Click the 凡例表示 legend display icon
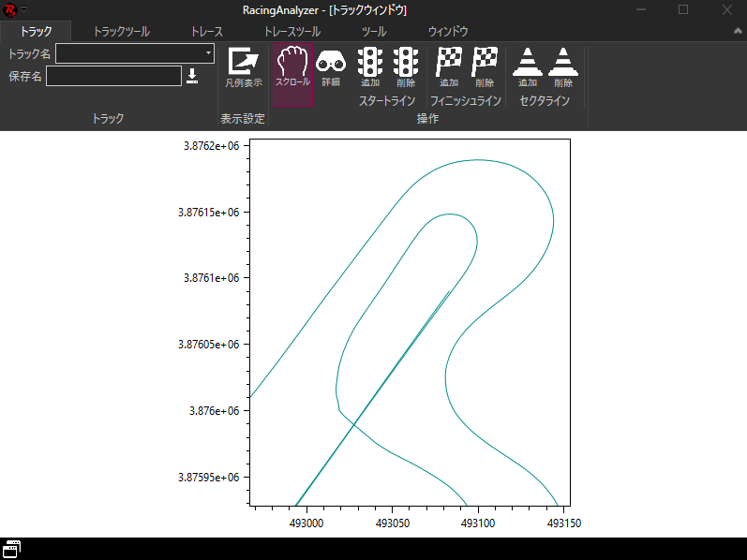The width and height of the screenshot is (747, 560). click(x=243, y=67)
